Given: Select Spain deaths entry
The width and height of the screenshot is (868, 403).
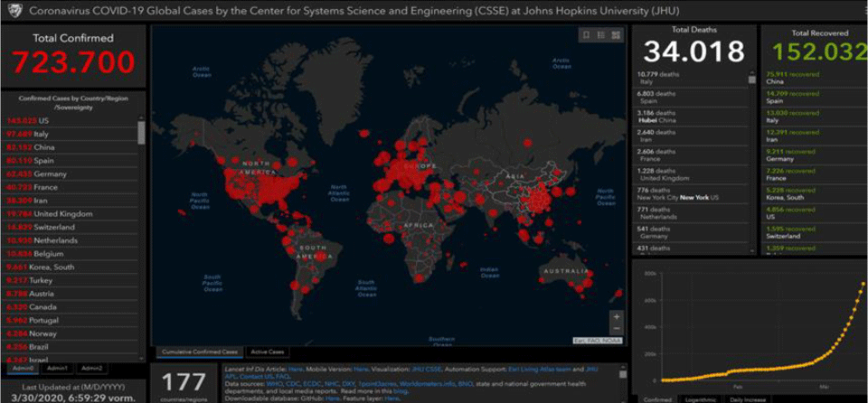Looking at the screenshot, I should coord(692,98).
